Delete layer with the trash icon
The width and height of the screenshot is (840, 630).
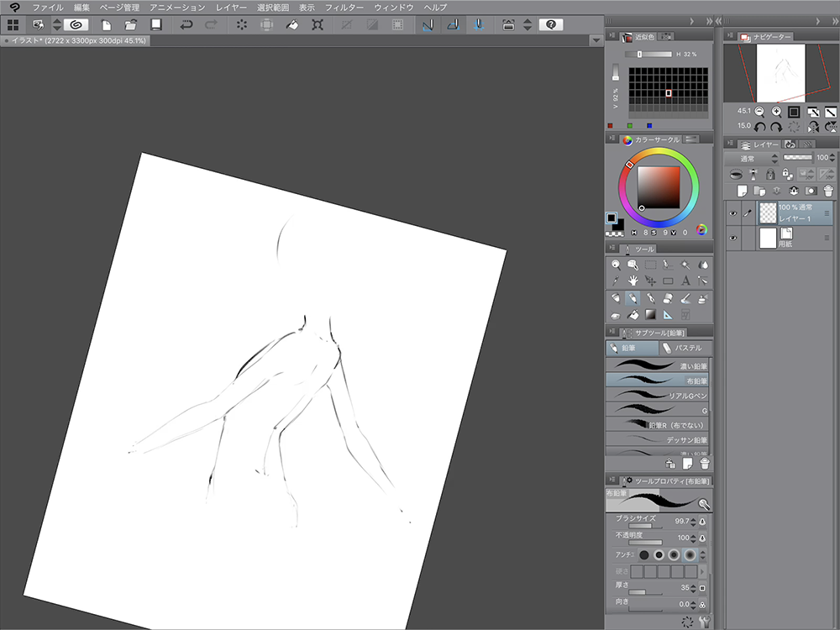tap(828, 191)
